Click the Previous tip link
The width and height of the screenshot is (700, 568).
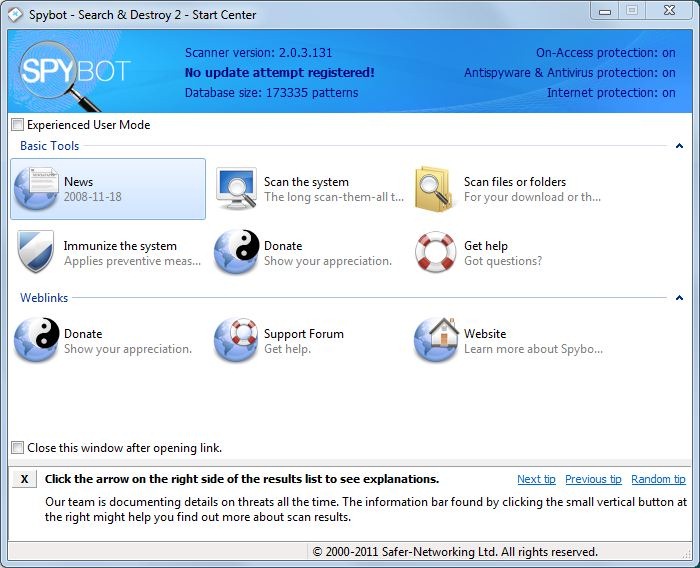pyautogui.click(x=593, y=479)
